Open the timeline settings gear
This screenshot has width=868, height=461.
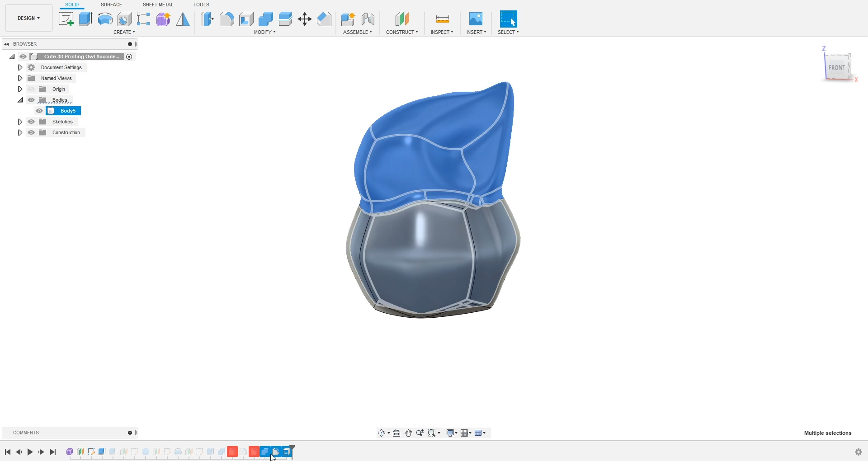pyautogui.click(x=859, y=452)
